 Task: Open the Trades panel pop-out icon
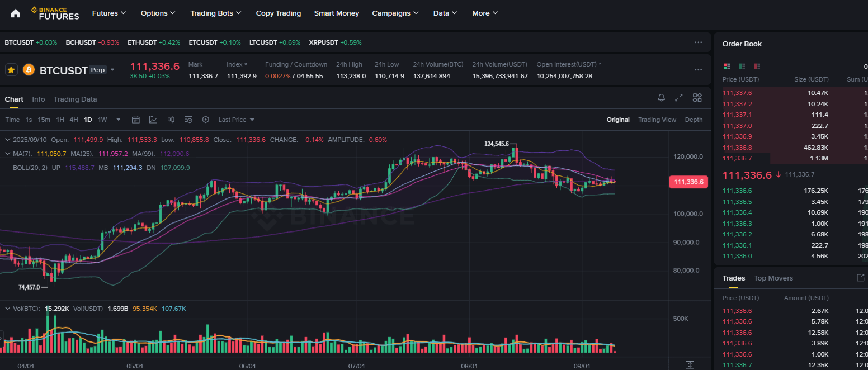(861, 278)
